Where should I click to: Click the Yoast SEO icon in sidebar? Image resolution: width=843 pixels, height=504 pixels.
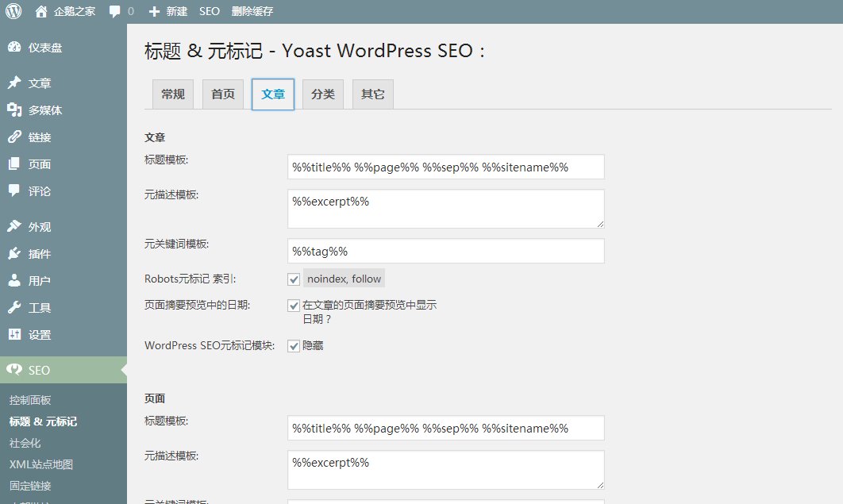(x=14, y=370)
